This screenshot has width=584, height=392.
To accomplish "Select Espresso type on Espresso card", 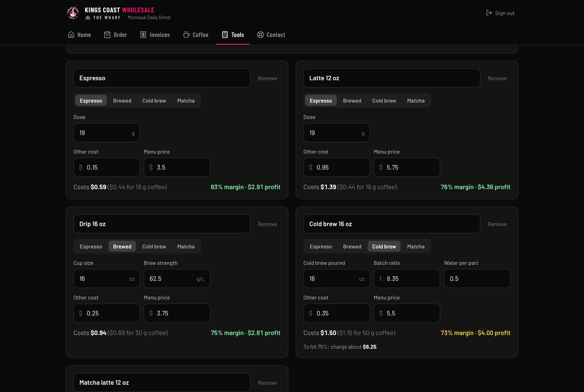I will [x=91, y=101].
